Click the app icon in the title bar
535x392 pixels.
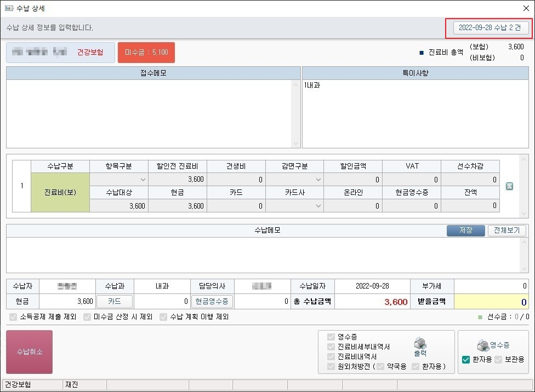click(9, 8)
